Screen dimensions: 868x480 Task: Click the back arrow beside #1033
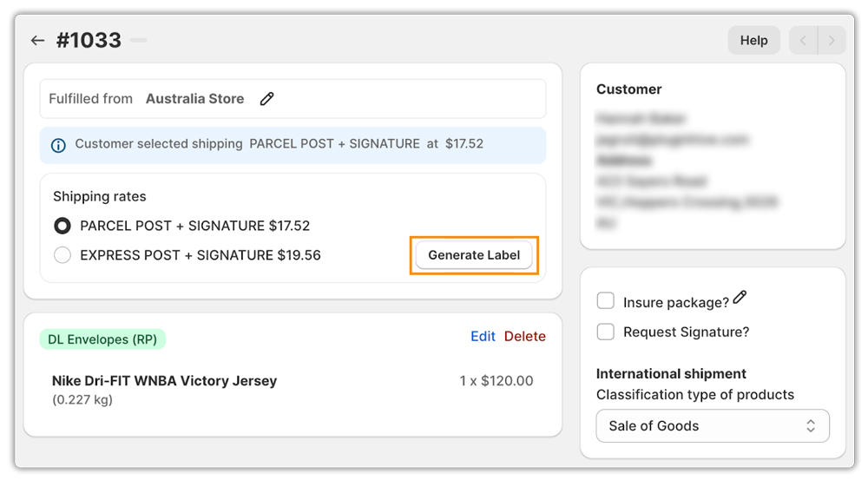coord(37,41)
